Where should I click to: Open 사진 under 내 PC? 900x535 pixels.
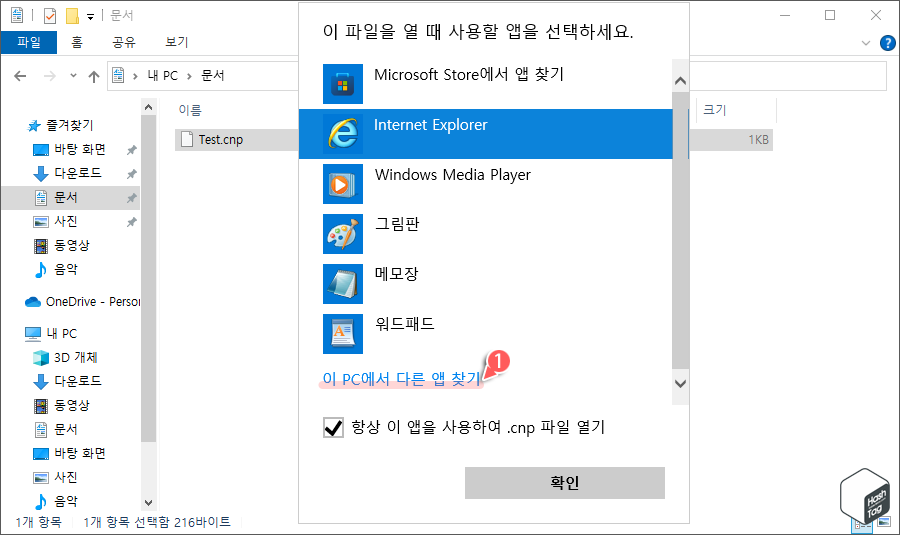pos(55,477)
